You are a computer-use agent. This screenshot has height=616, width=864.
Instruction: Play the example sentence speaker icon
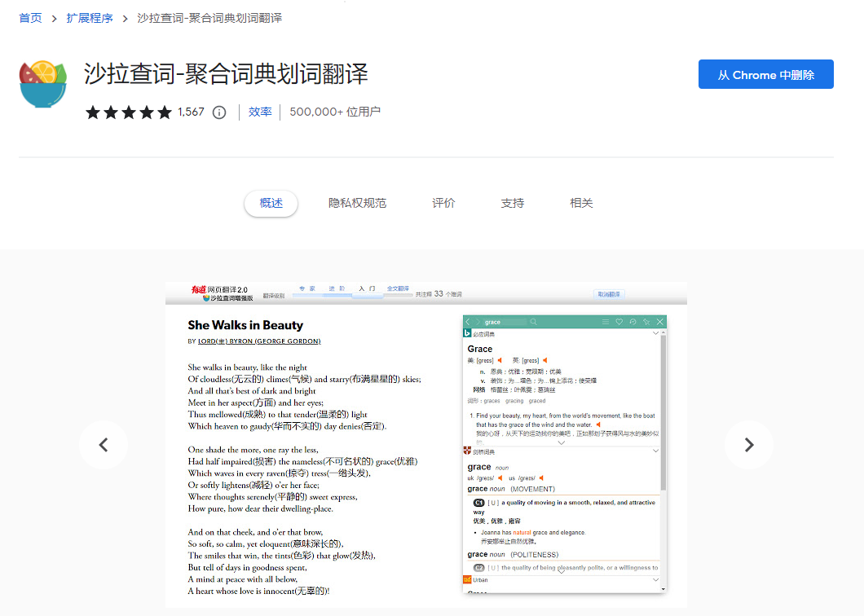coord(598,425)
